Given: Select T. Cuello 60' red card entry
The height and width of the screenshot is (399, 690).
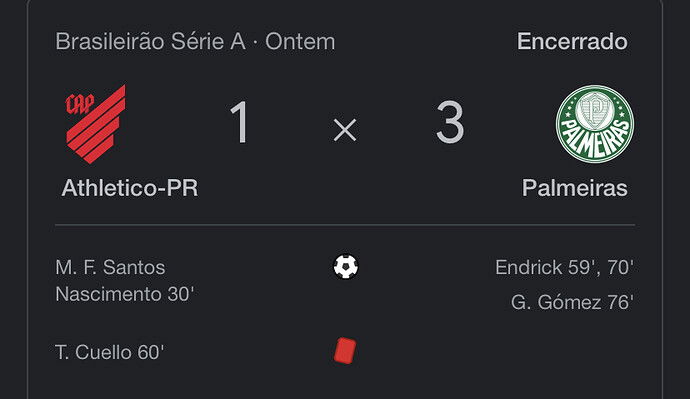Looking at the screenshot, I should point(110,352).
